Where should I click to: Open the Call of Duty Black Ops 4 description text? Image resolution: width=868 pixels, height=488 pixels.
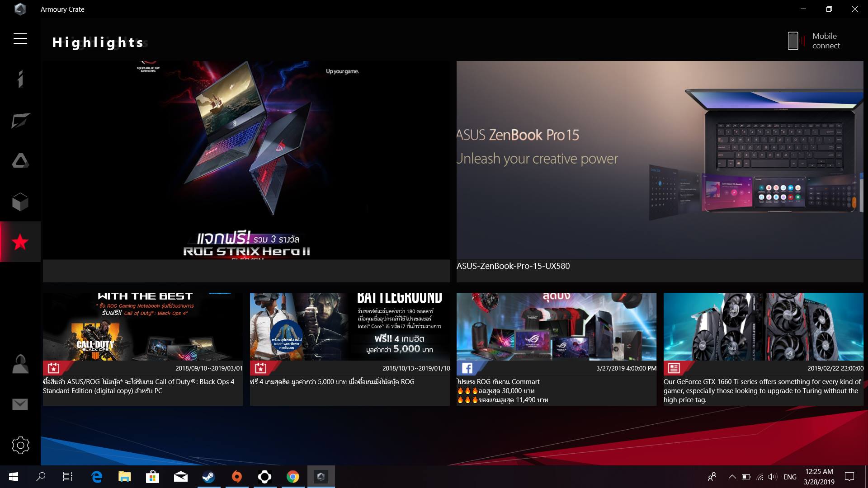(x=139, y=386)
